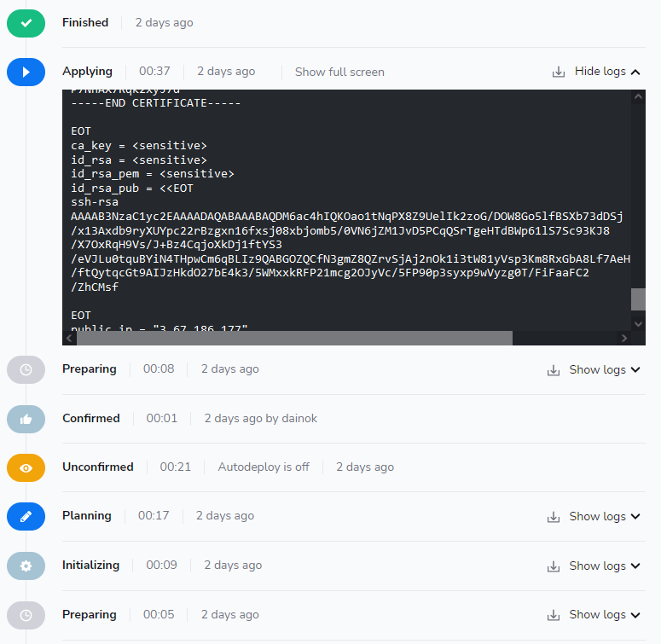Click the grey clock icon for Preparing 00:05
Viewport: 661px width, 644px height.
click(26, 615)
